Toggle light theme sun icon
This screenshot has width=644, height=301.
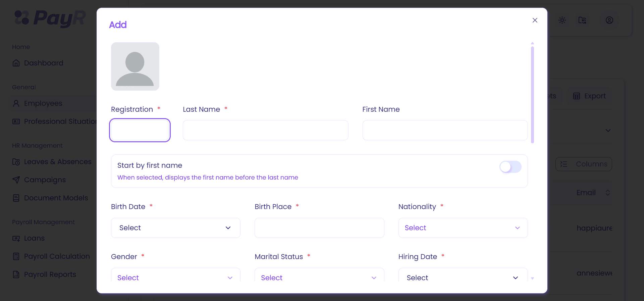(562, 20)
